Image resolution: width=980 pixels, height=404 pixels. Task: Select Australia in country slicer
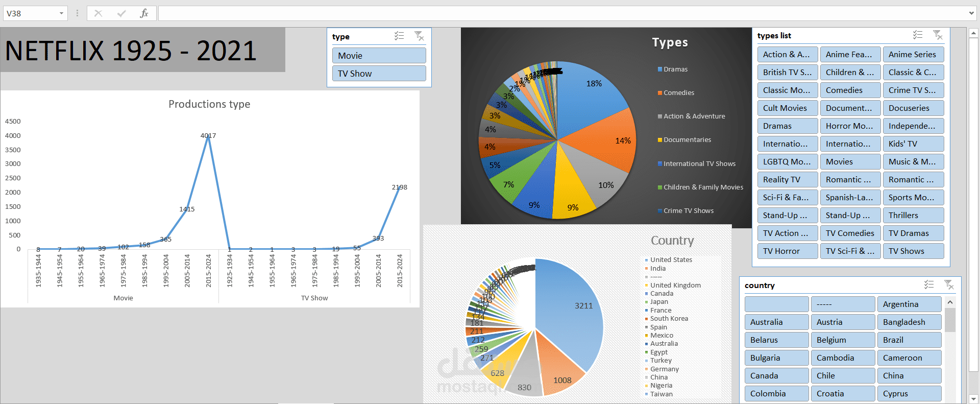click(777, 322)
